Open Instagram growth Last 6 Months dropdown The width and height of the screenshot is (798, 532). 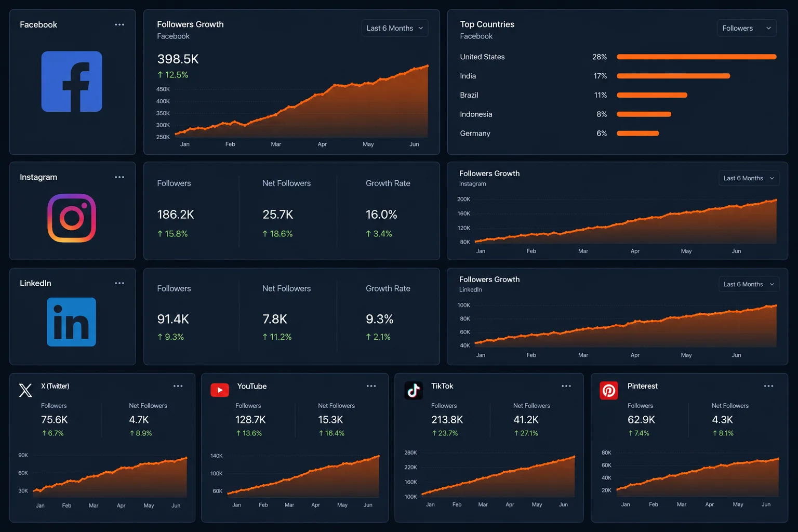(748, 178)
